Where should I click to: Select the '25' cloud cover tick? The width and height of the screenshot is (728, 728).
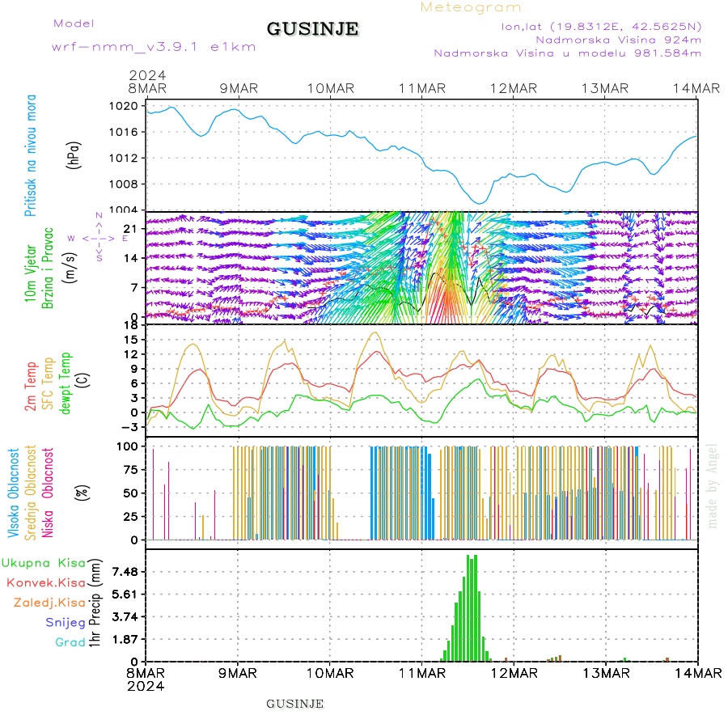(131, 516)
